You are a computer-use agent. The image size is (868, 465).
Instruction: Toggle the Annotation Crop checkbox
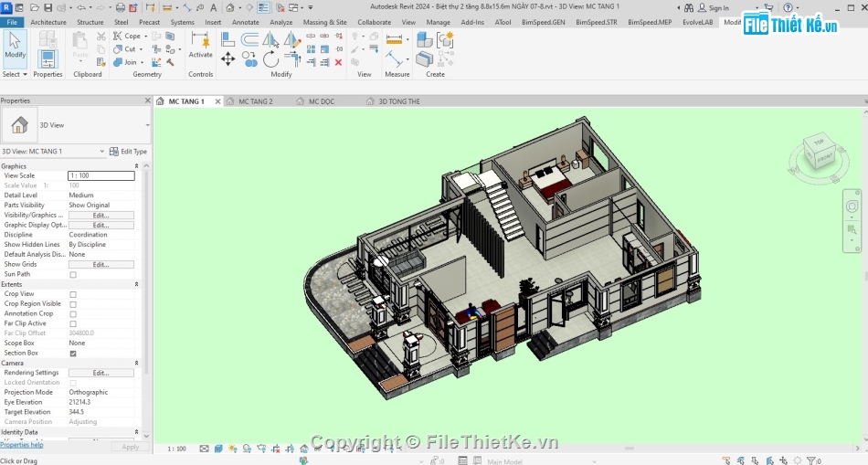pyautogui.click(x=73, y=314)
